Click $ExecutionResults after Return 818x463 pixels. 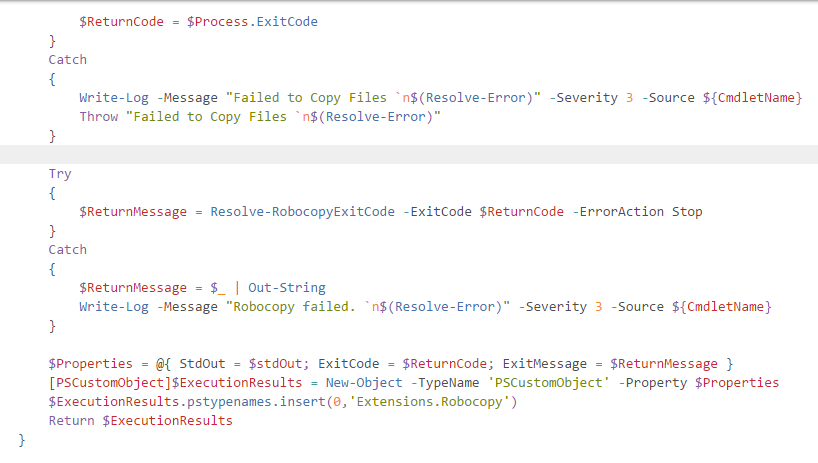pyautogui.click(x=167, y=421)
